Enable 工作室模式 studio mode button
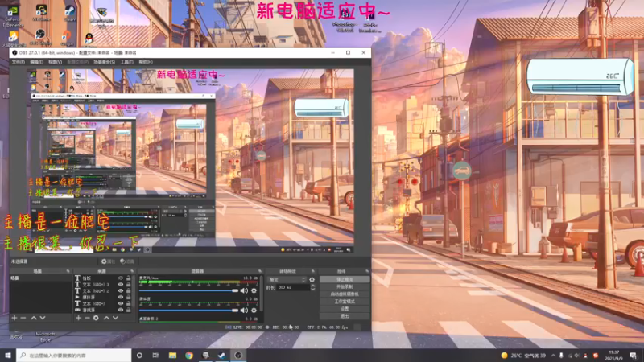 (x=345, y=302)
